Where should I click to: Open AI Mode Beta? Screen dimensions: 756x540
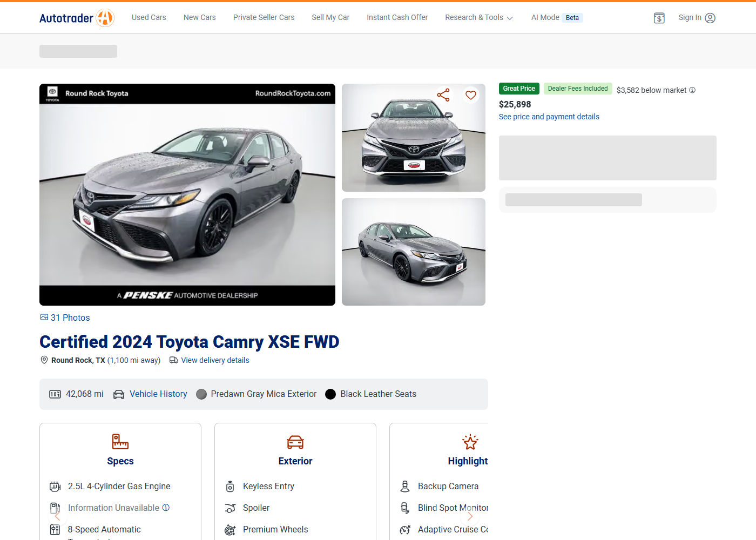(557, 18)
